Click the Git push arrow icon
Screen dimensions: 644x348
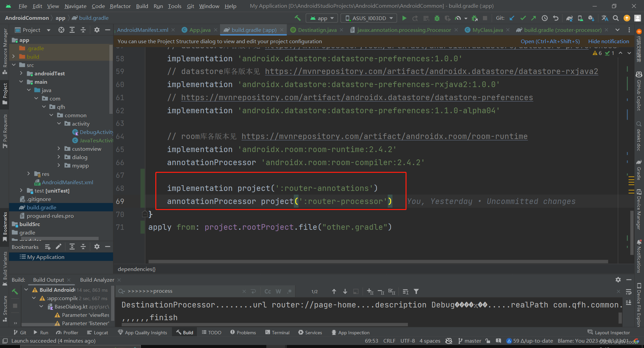(x=534, y=18)
